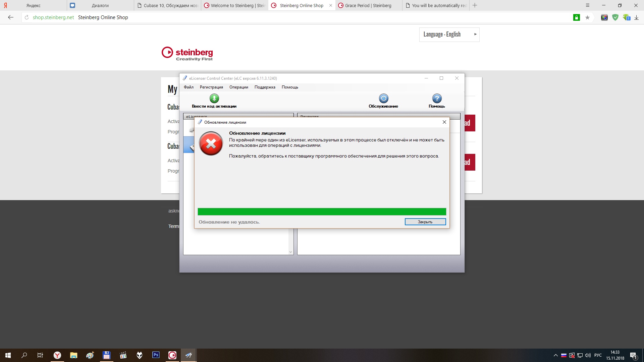Toggle the РУС keyboard language indicator
644x362 pixels.
(598, 355)
